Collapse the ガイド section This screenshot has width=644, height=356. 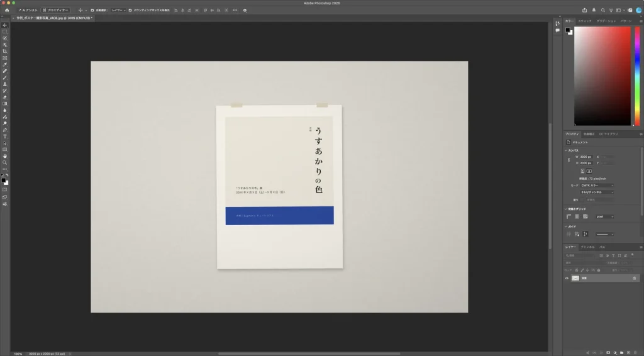[566, 226]
